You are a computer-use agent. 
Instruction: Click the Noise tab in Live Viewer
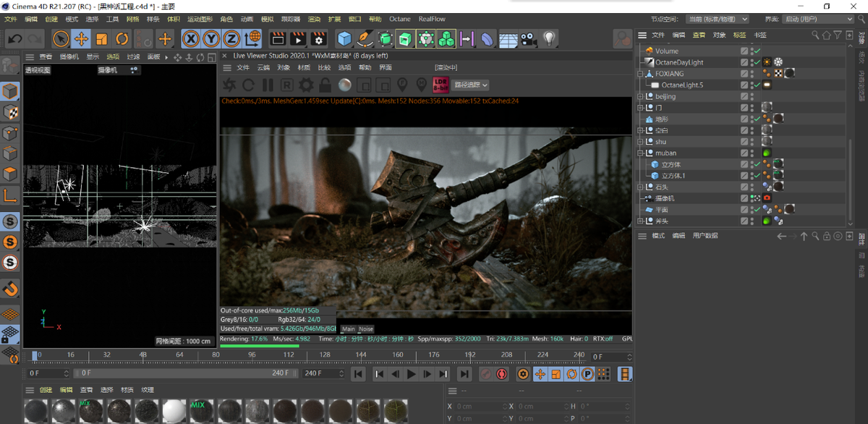(366, 329)
